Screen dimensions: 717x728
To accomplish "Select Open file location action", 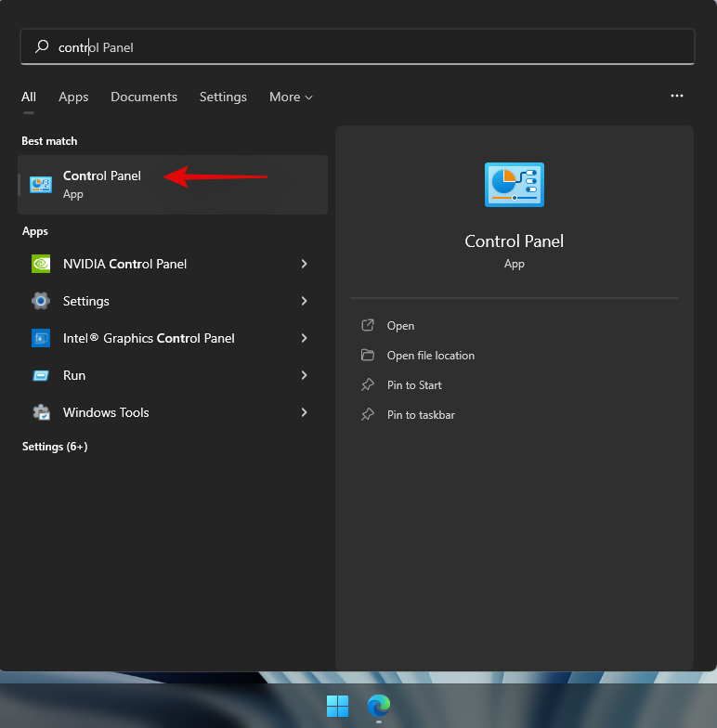I will [x=430, y=356].
